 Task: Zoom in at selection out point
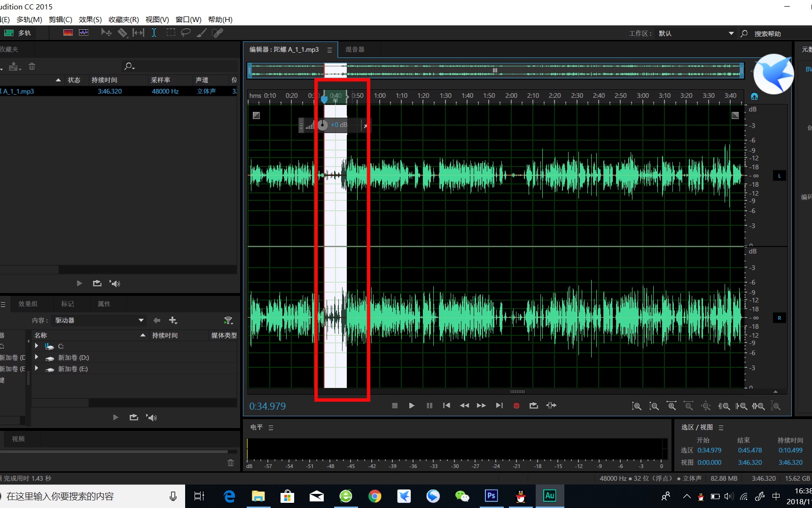[x=741, y=406]
